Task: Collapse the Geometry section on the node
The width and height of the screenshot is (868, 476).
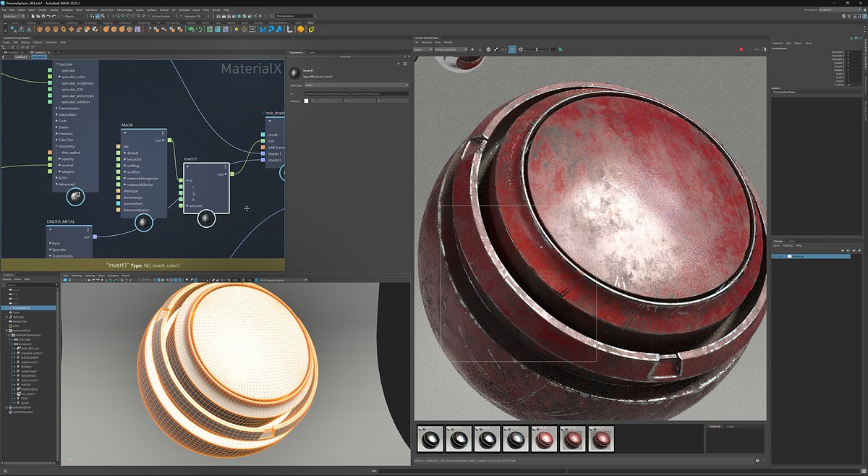Action: tap(56, 146)
